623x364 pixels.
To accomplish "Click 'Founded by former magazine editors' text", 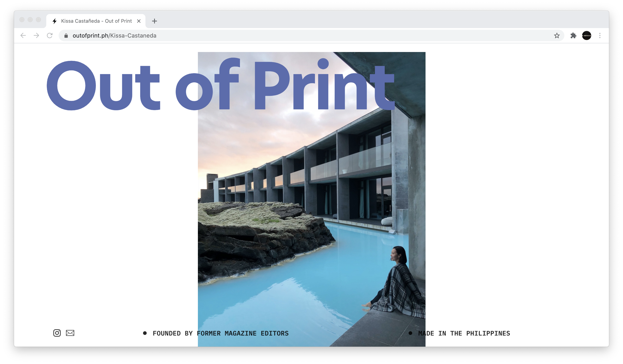I will pos(221,333).
